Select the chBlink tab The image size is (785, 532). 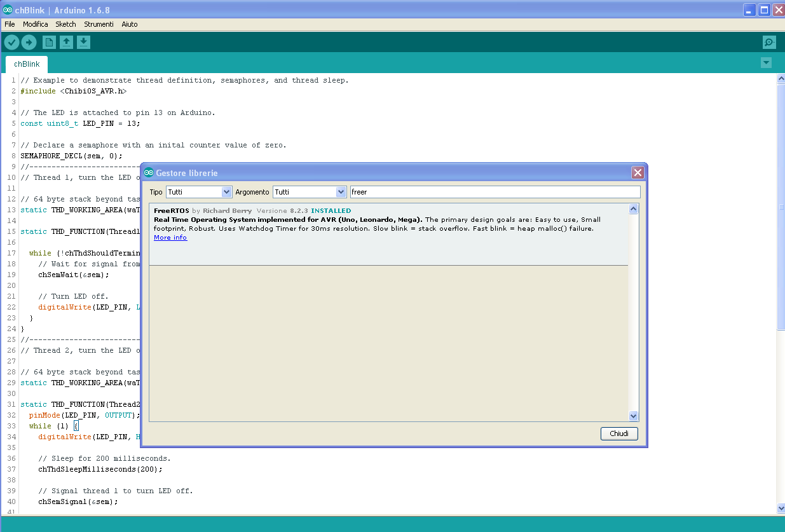(x=26, y=64)
